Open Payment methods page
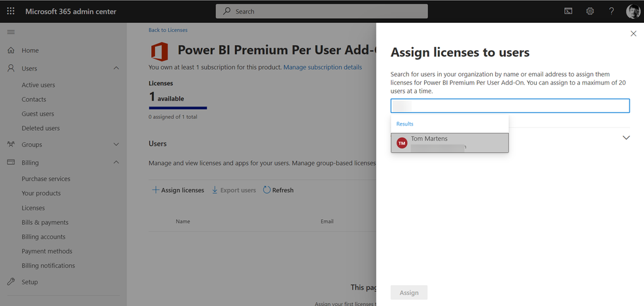 point(47,251)
